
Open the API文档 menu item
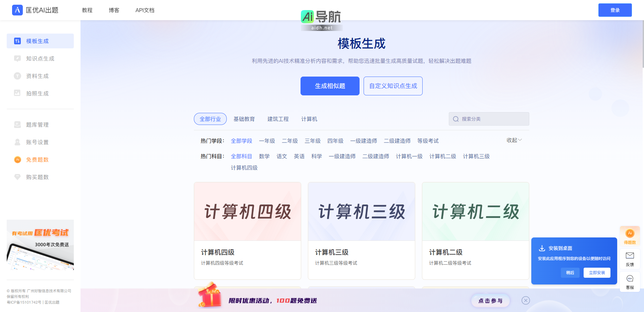click(x=145, y=10)
